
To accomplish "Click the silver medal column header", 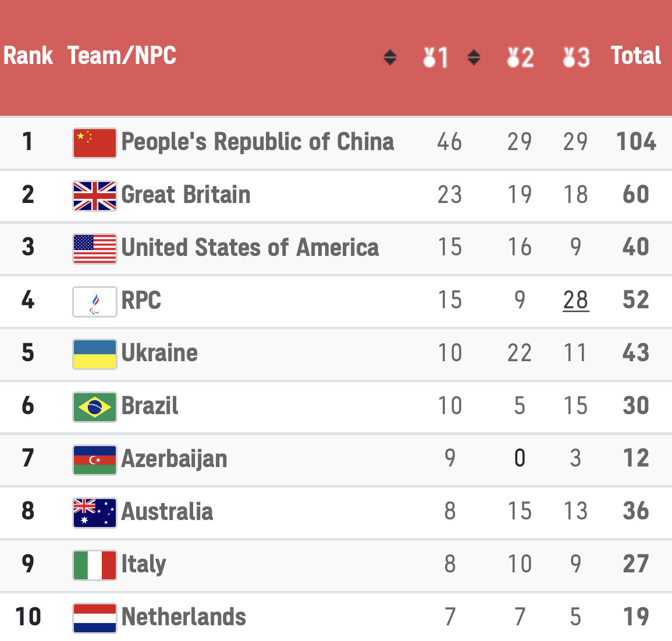I will [x=520, y=57].
